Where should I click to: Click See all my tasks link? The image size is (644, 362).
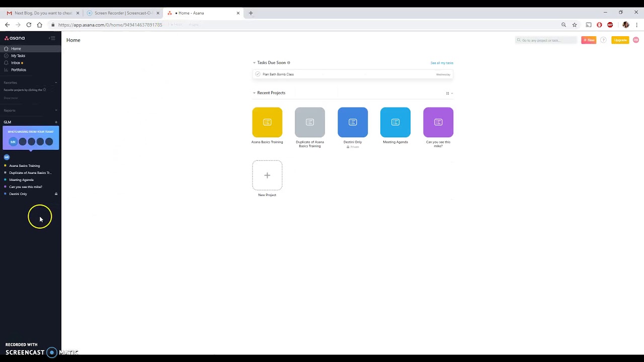(442, 63)
